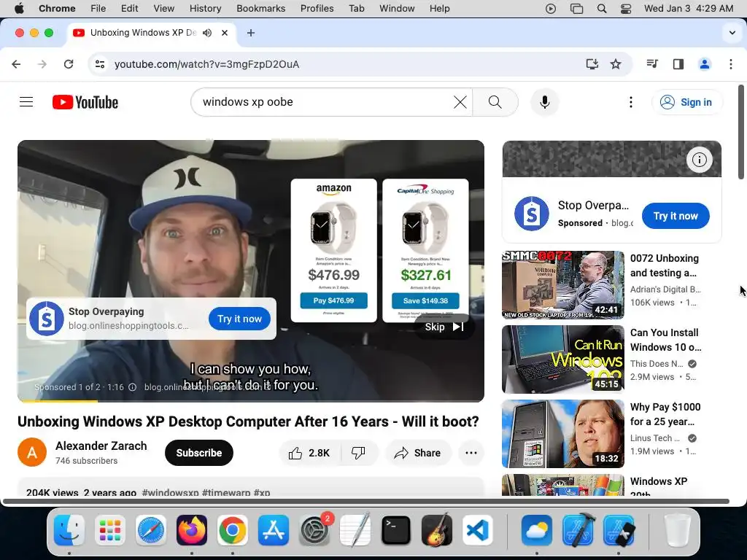Reload the page
747x560 pixels.
tap(69, 64)
